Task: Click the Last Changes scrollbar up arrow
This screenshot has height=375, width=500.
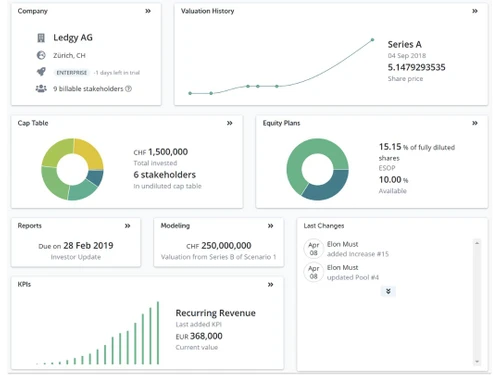Action: pyautogui.click(x=477, y=243)
